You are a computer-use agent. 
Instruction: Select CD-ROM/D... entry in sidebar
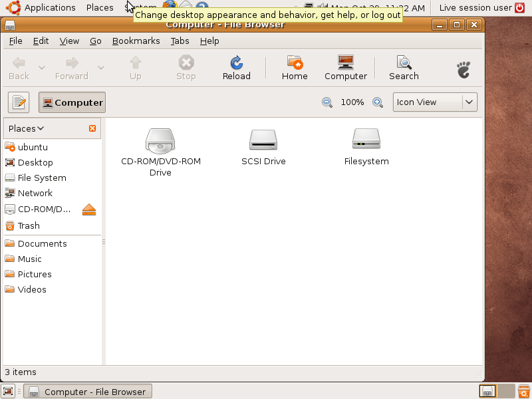click(43, 209)
